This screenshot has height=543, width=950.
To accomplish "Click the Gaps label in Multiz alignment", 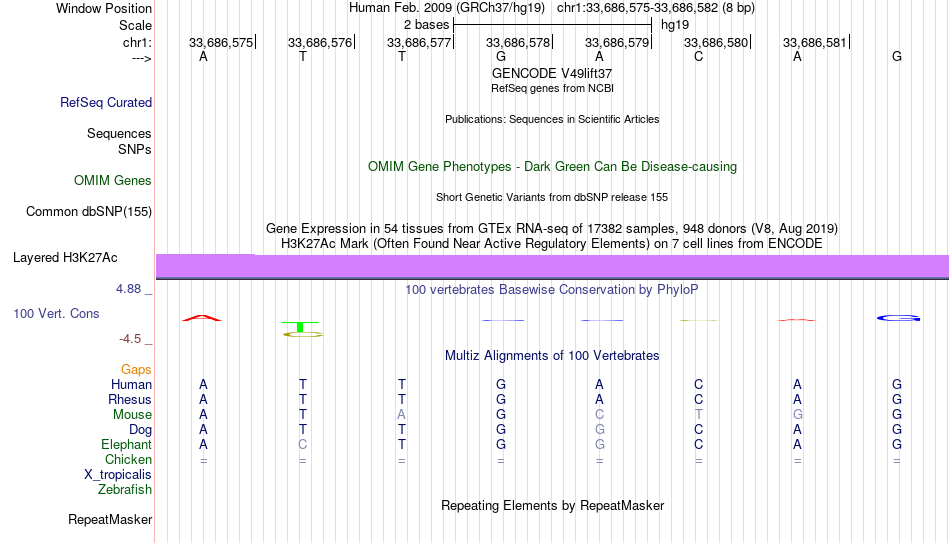I will pos(136,370).
